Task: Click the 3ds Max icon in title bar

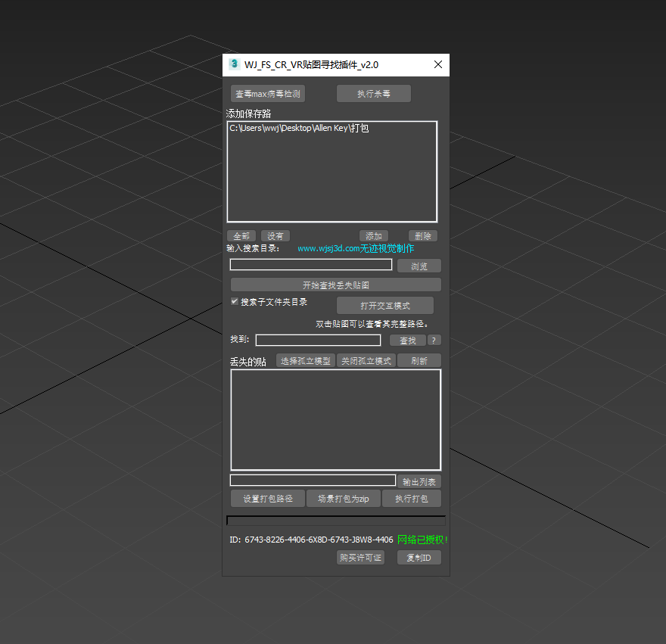Action: 234,64
